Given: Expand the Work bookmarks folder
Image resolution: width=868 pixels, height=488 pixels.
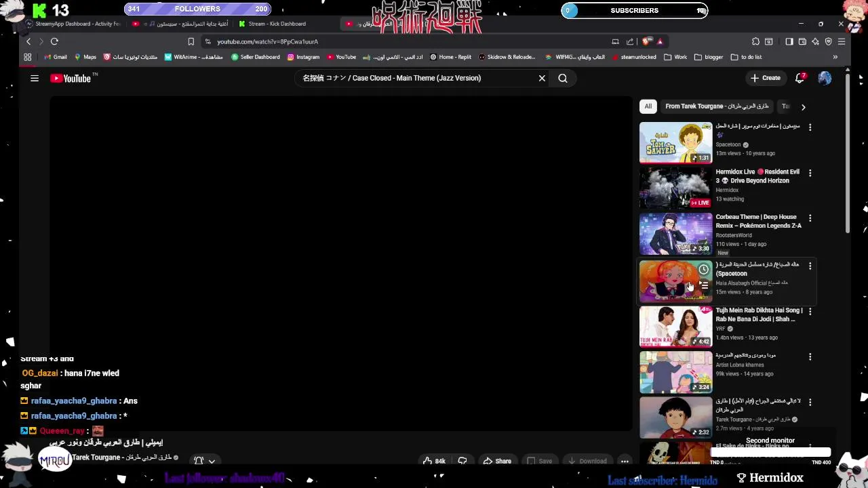Looking at the screenshot, I should coord(675,57).
